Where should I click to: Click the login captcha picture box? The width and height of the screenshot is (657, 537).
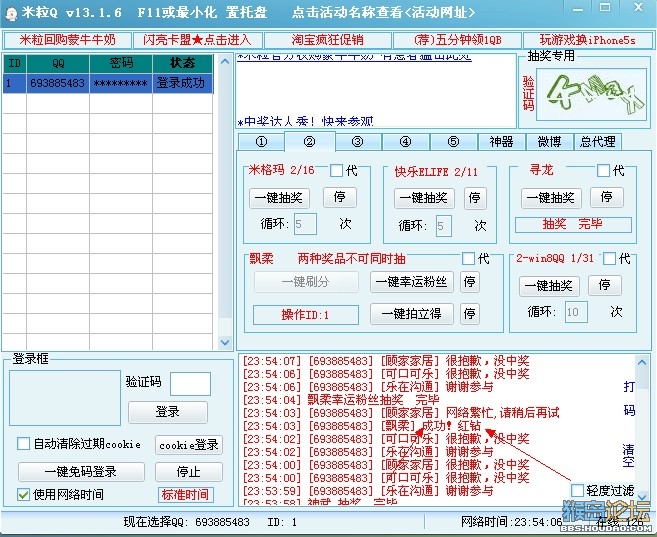[65, 398]
